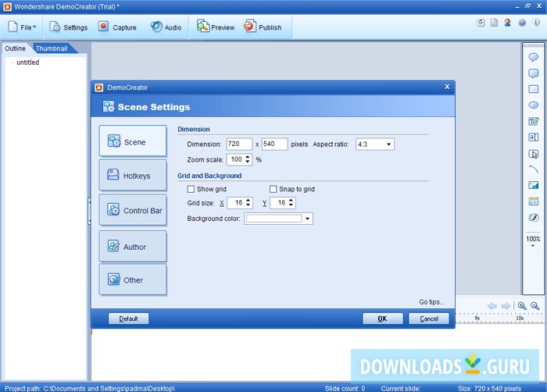Open the Background color dropdown arrow

307,219
